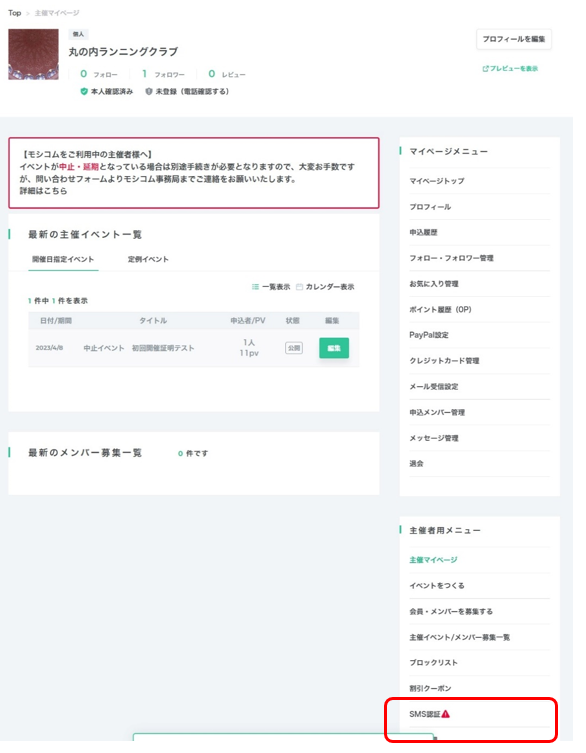Open 割引クーポン menu item
Viewport: 586px width, 753px height.
[x=430, y=689]
